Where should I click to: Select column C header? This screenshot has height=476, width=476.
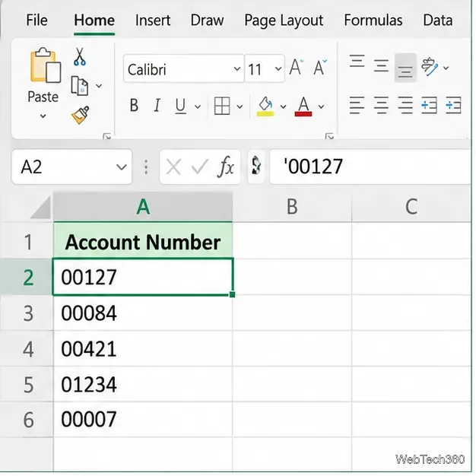pyautogui.click(x=411, y=207)
